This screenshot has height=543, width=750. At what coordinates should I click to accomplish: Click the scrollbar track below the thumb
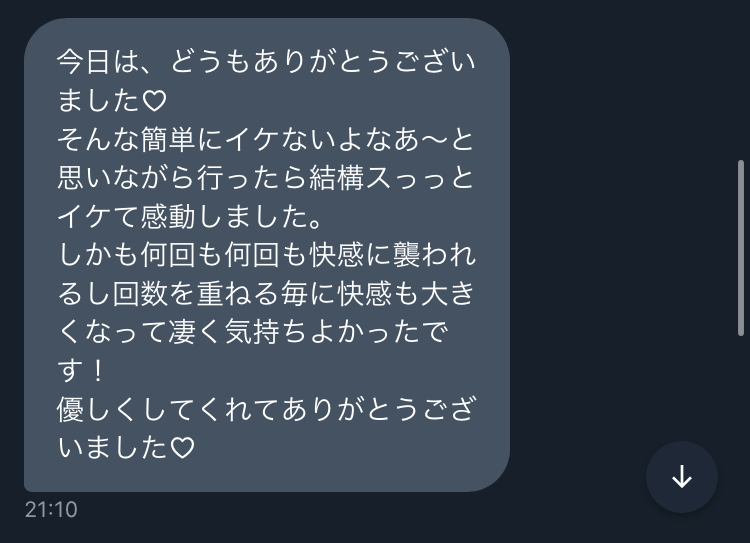741,439
